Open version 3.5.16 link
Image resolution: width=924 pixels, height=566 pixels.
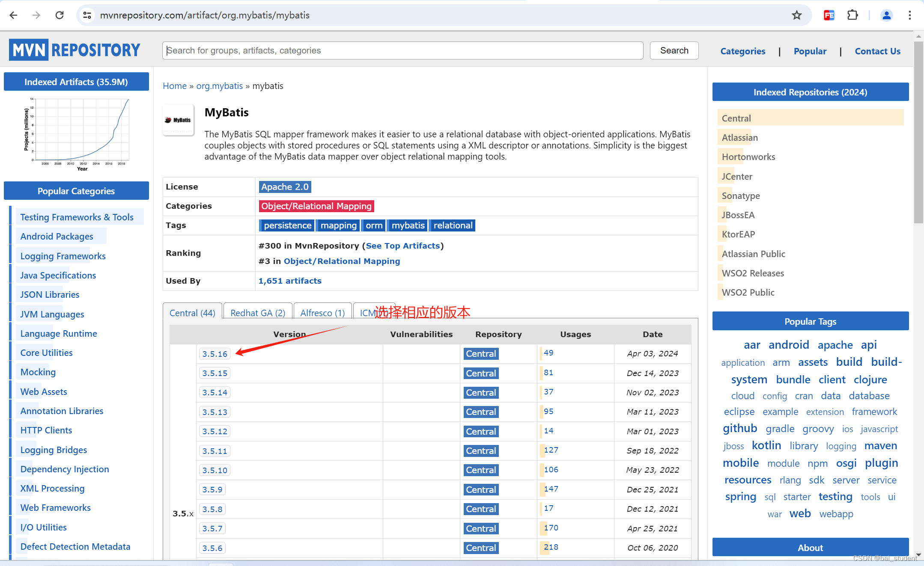coord(215,354)
